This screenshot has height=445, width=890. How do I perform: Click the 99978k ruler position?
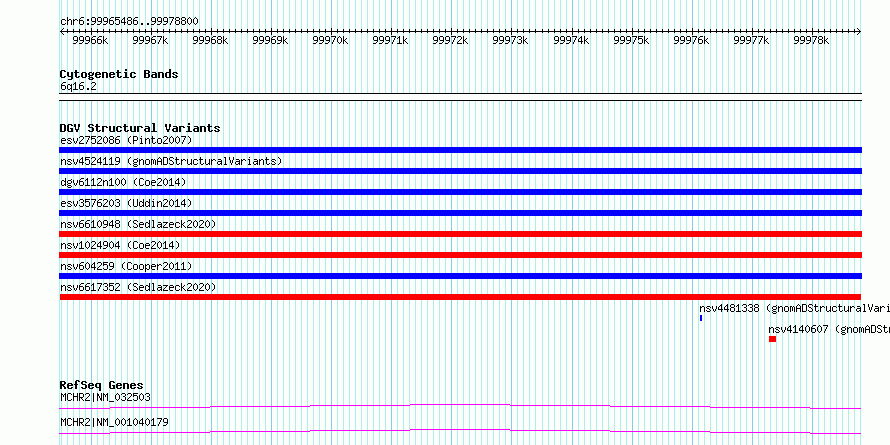click(x=811, y=40)
